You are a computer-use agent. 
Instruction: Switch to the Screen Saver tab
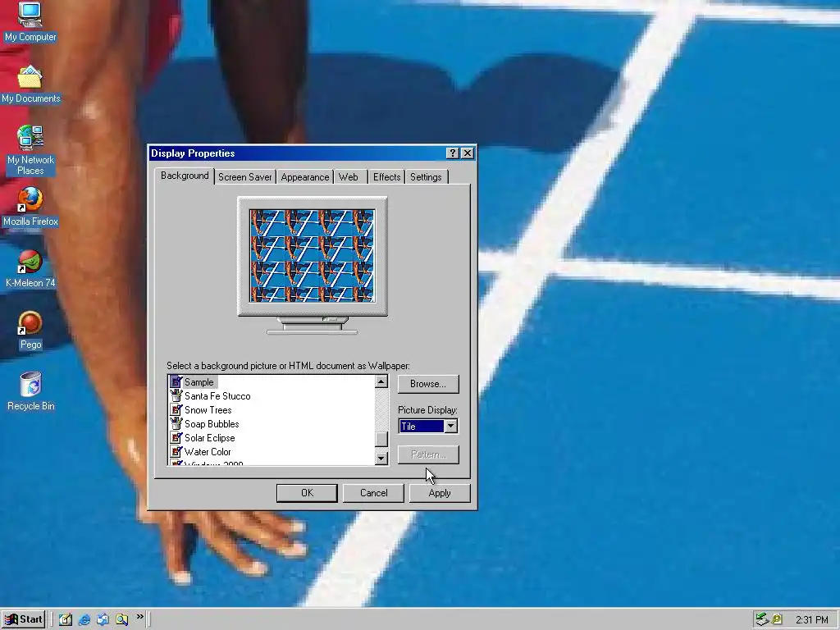(244, 177)
